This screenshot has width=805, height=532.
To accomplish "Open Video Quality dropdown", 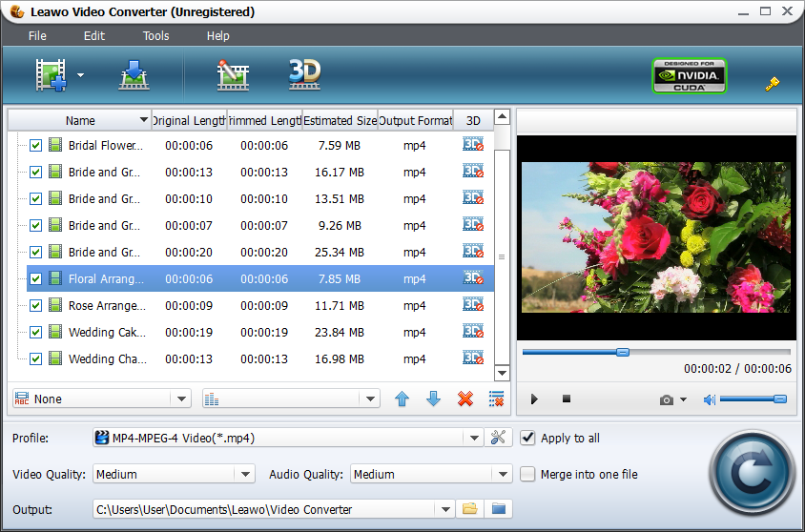I will click(245, 474).
